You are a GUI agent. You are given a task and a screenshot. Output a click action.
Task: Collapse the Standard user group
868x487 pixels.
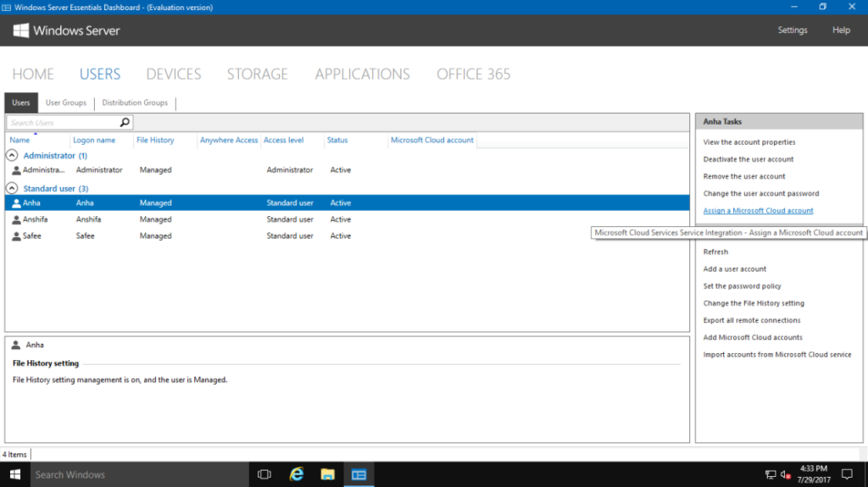coord(12,188)
